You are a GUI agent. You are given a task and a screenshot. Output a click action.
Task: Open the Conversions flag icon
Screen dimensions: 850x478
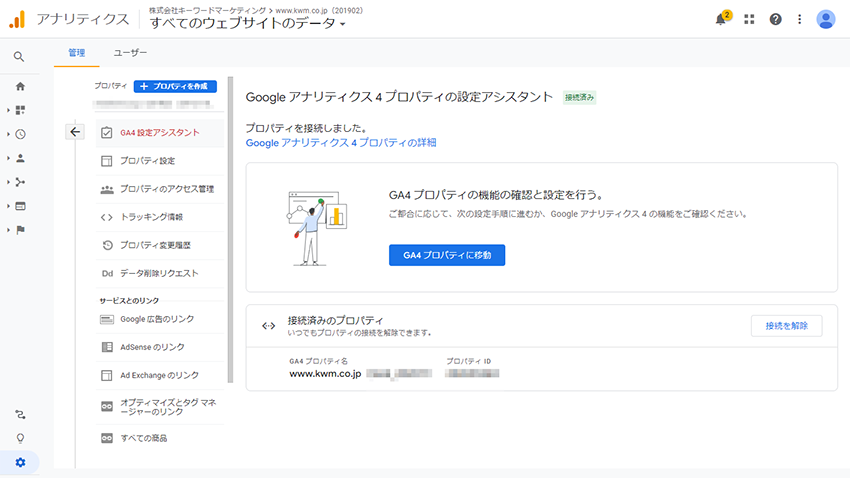[x=21, y=230]
